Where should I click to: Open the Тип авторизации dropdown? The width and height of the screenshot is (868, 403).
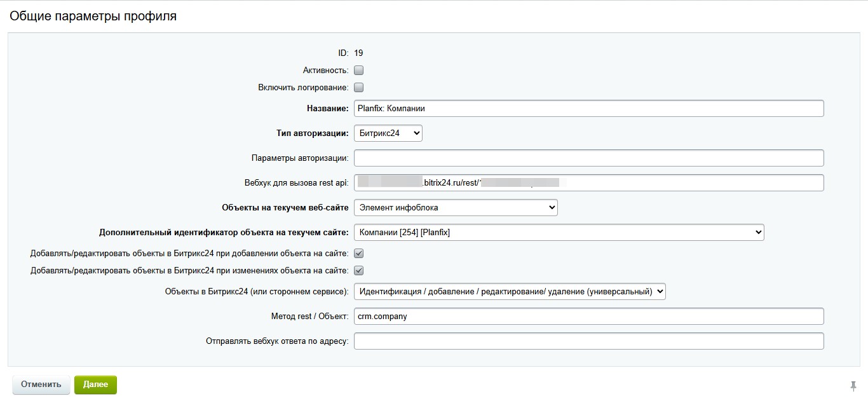388,133
